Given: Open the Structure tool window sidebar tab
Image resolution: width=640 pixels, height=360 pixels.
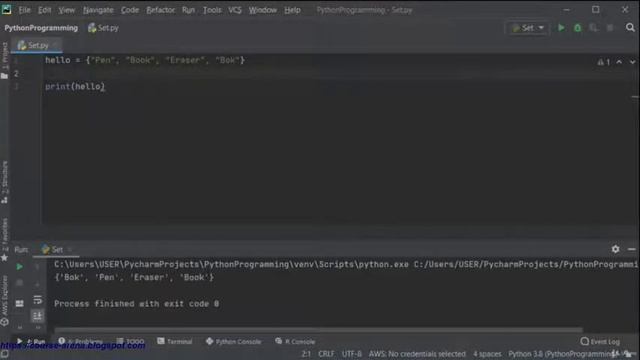Looking at the screenshot, I should (x=5, y=182).
